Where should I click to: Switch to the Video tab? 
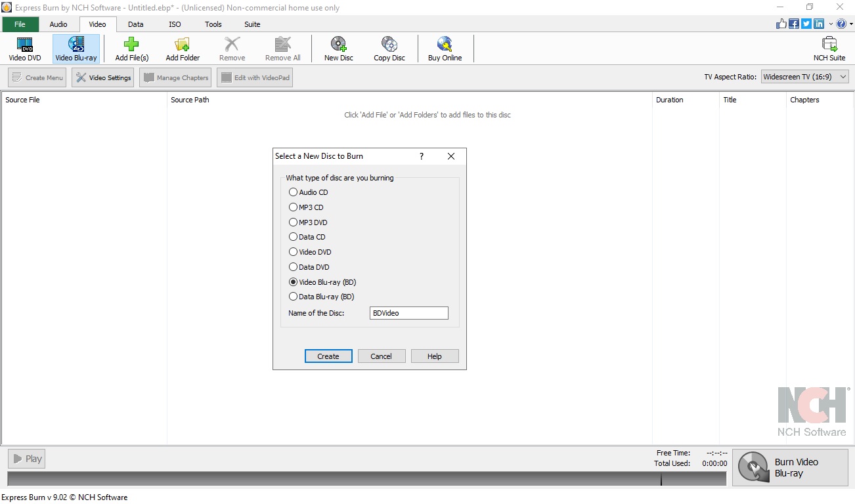(x=97, y=24)
